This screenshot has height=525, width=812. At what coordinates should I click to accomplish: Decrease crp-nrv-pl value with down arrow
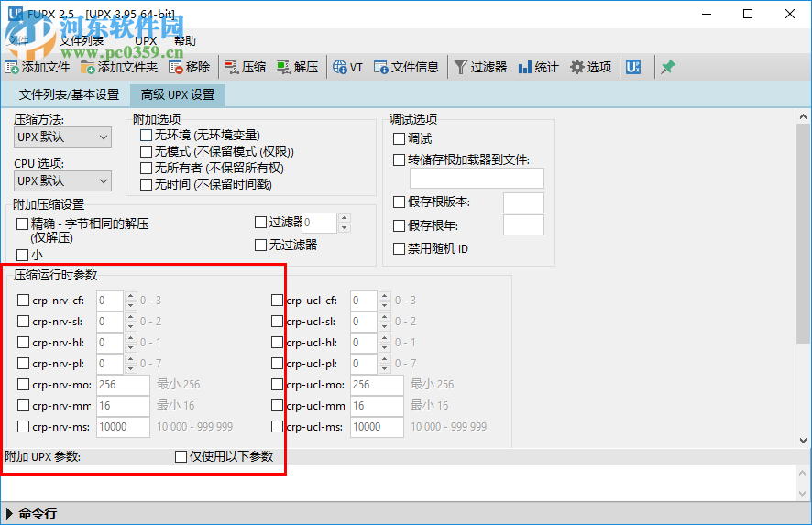[x=130, y=368]
